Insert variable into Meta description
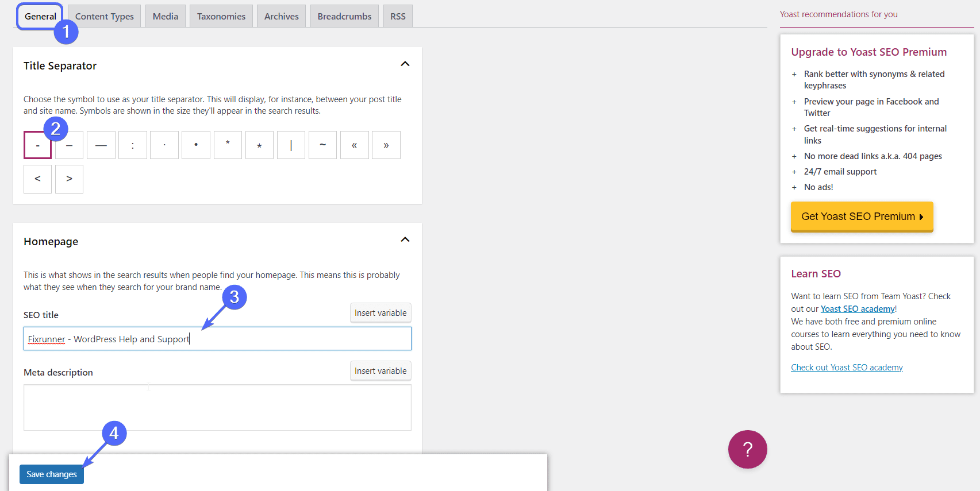This screenshot has width=980, height=491. [x=381, y=371]
